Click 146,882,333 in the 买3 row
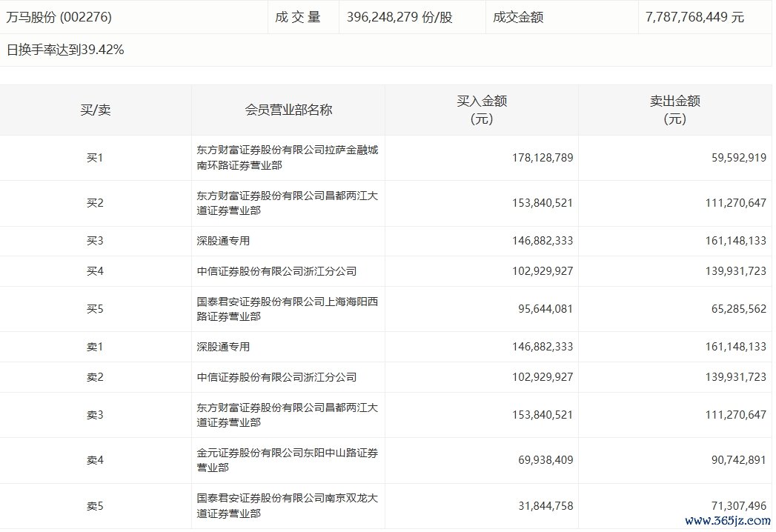This screenshot has width=776, height=532. (x=543, y=241)
